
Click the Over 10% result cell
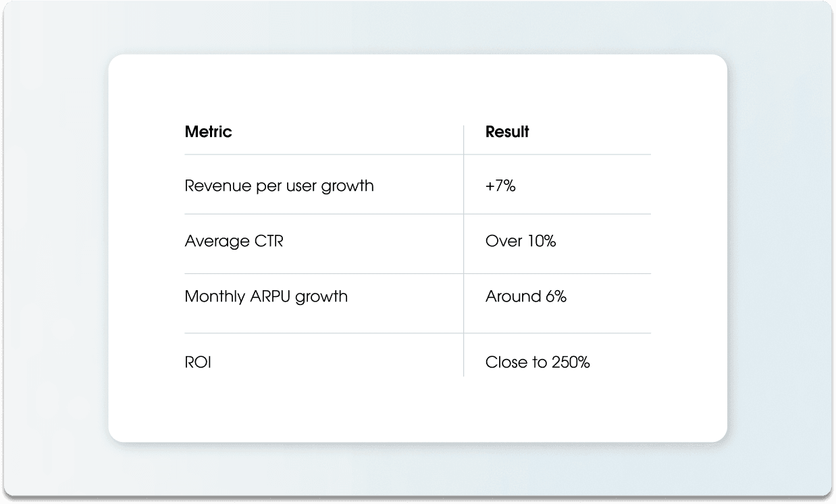(521, 242)
